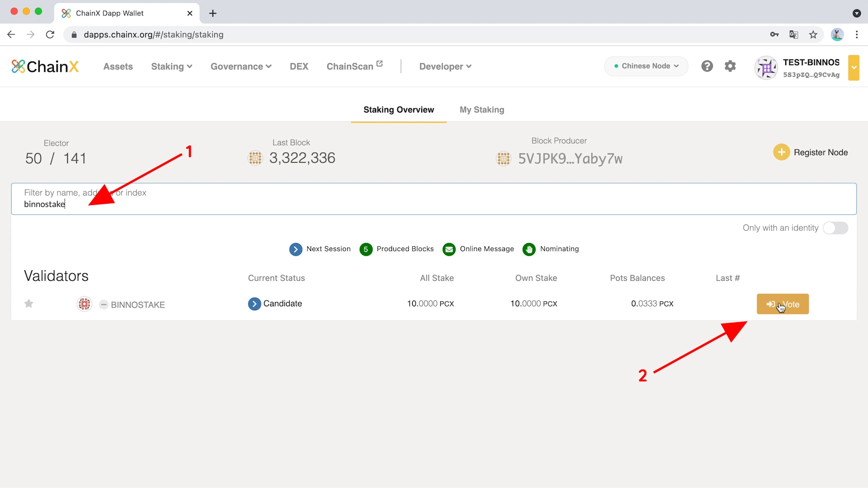Open the Chrome profile avatar
Viewport: 868px width, 488px height.
pyautogui.click(x=837, y=34)
